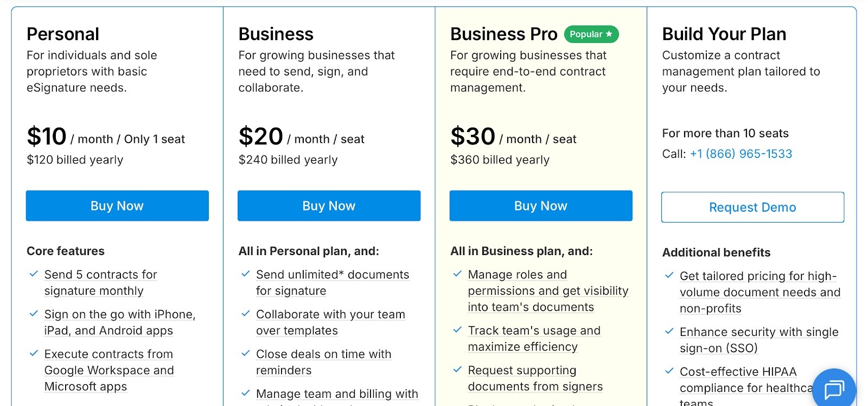
Task: Click the checkmark next to 'Cost-effective HIPAA compliance'
Action: pyautogui.click(x=668, y=372)
